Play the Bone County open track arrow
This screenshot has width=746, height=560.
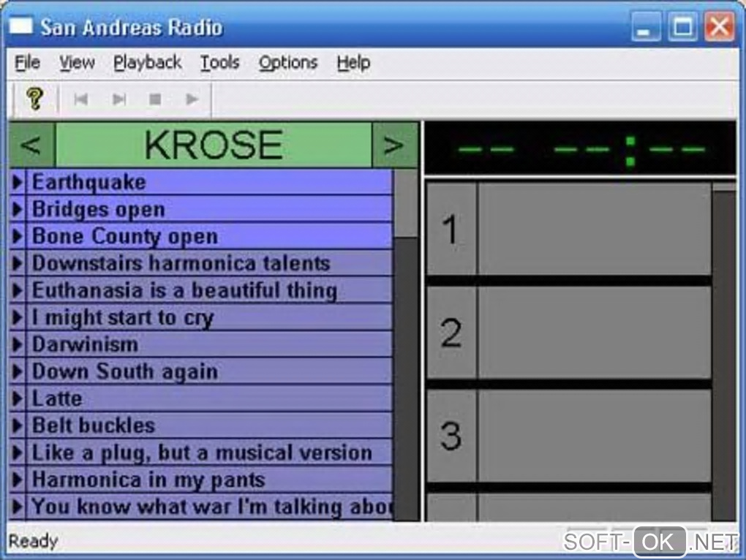tap(18, 236)
